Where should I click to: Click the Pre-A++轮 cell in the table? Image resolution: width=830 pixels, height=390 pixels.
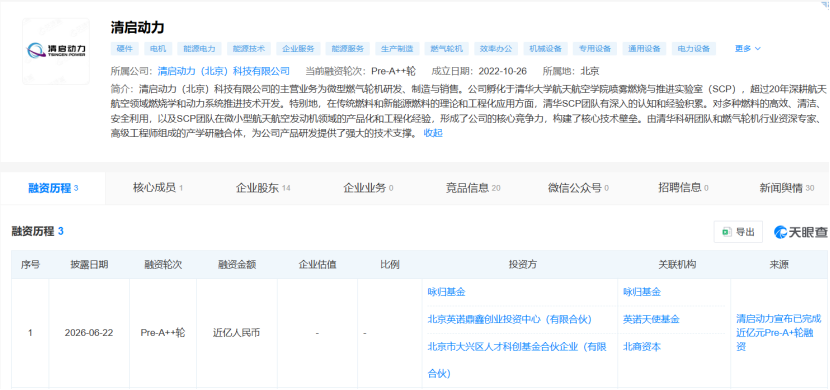pos(163,333)
